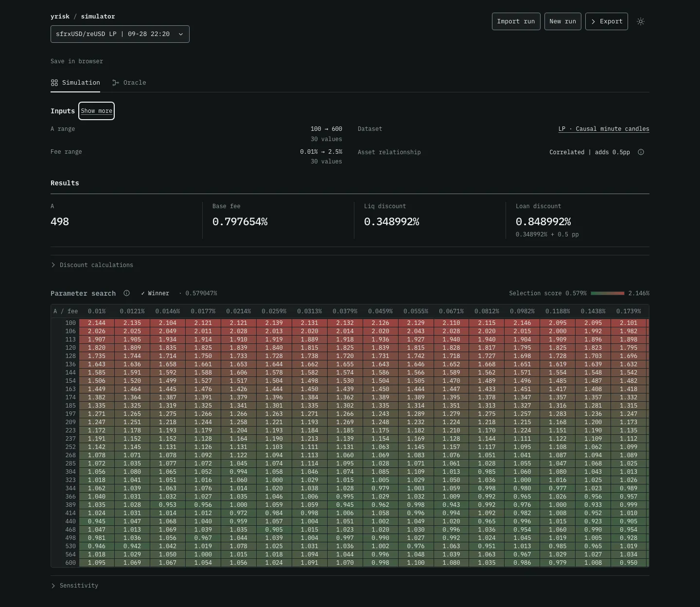Screen dimensions: 700x607
Task: Click the Results A value 498
Action: pos(60,222)
